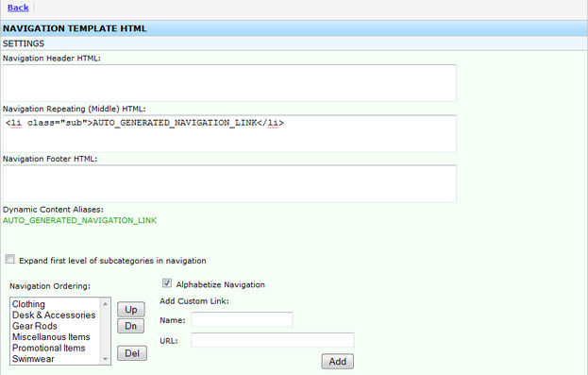
Task: Focus the custom link URL field
Action: point(273,340)
